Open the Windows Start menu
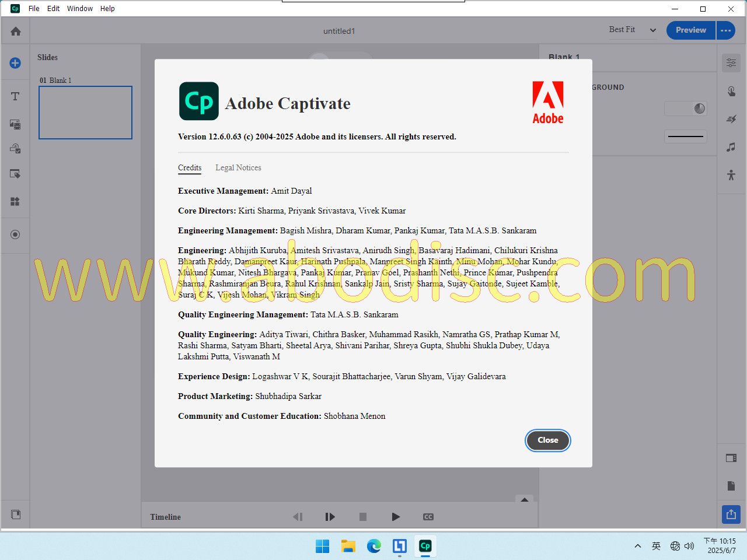The height and width of the screenshot is (560, 747). pos(323,546)
